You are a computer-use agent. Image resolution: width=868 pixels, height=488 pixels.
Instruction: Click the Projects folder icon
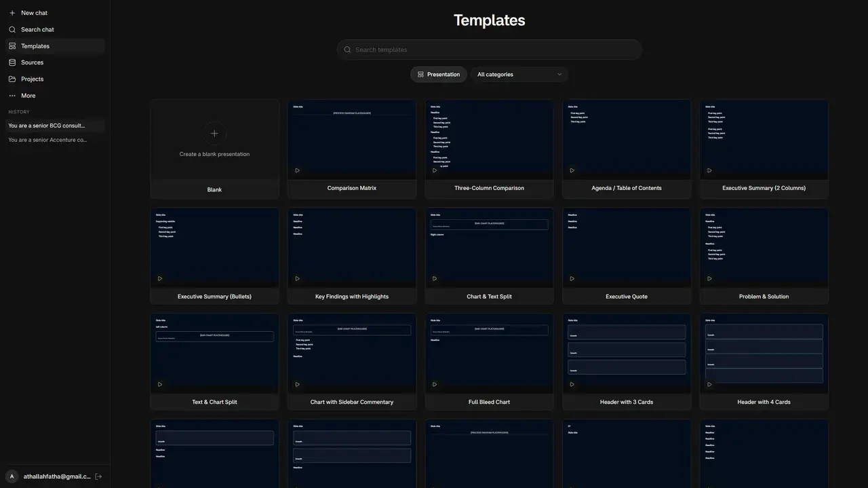click(x=12, y=79)
